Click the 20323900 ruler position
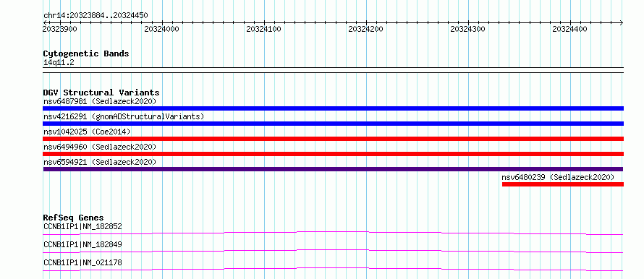Screen dimensions: 644x279 (59, 29)
